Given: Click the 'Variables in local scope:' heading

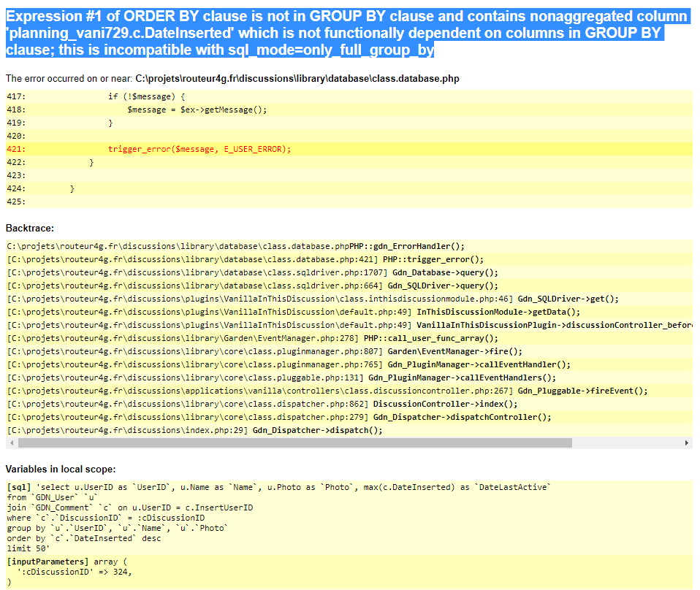Looking at the screenshot, I should [61, 470].
